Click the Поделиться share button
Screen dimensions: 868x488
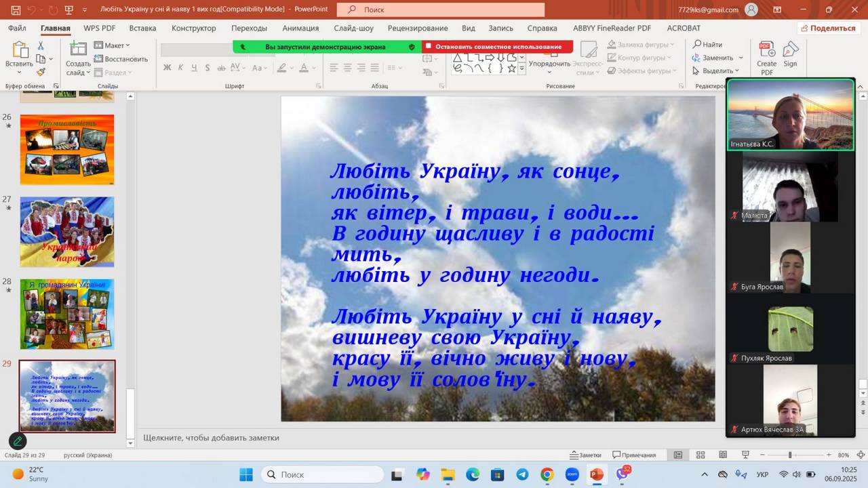(827, 28)
